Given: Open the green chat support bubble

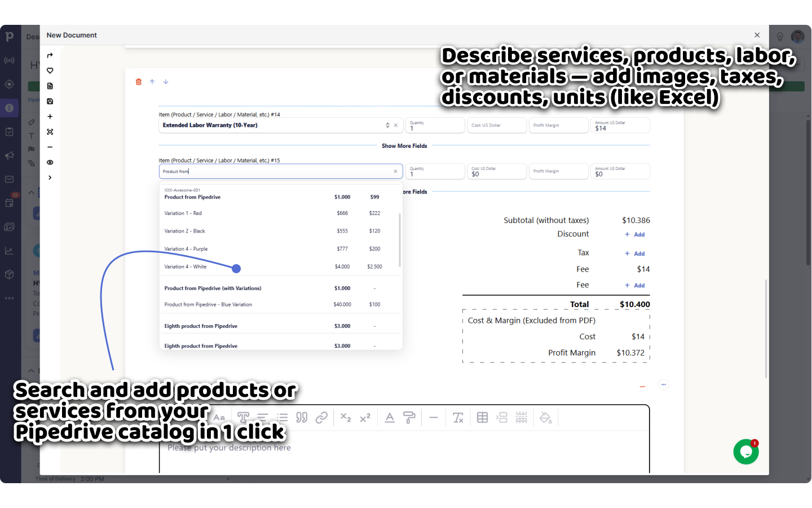Looking at the screenshot, I should pos(745,452).
